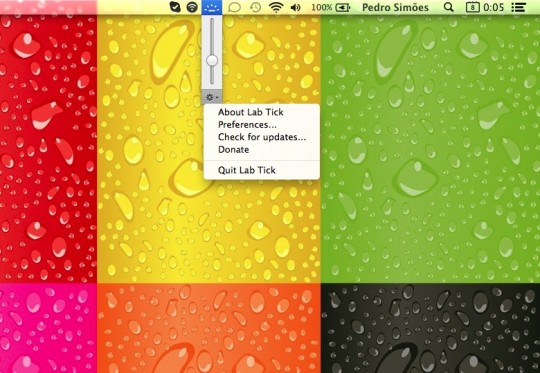Image resolution: width=540 pixels, height=373 pixels.
Task: Click the 100% battery percentage text
Action: tap(322, 7)
